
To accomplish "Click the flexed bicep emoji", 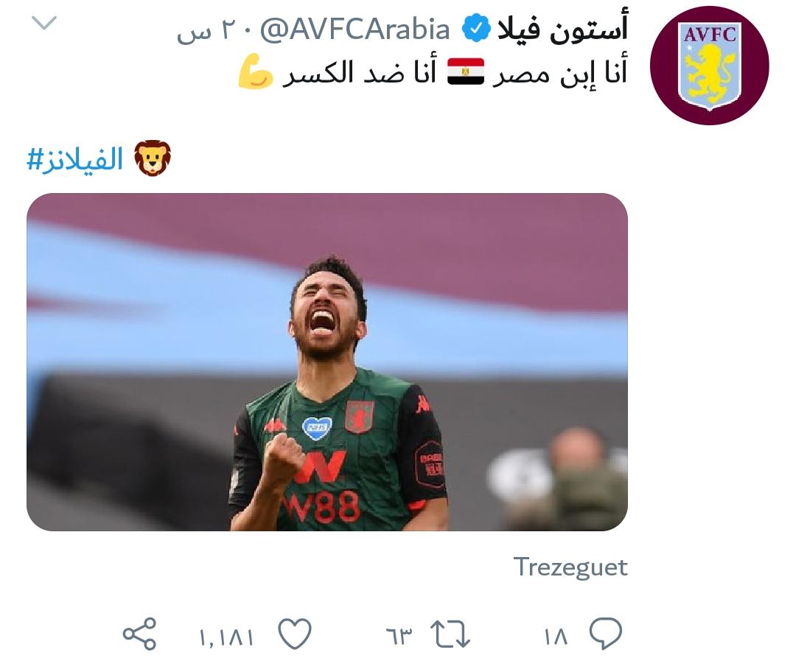I will [x=256, y=71].
